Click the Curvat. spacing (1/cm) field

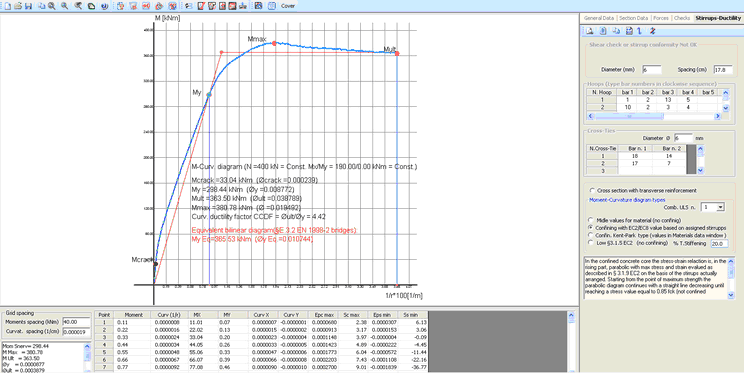pyautogui.click(x=76, y=332)
